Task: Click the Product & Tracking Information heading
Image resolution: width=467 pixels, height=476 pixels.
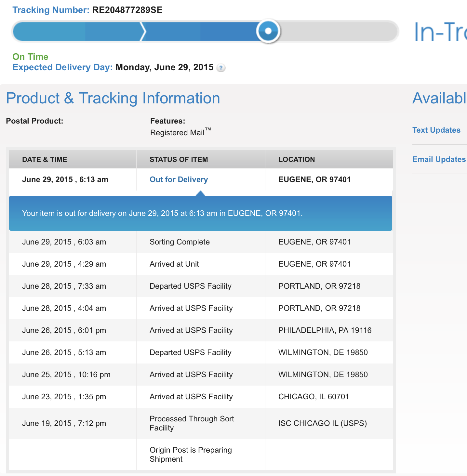Action: click(113, 98)
